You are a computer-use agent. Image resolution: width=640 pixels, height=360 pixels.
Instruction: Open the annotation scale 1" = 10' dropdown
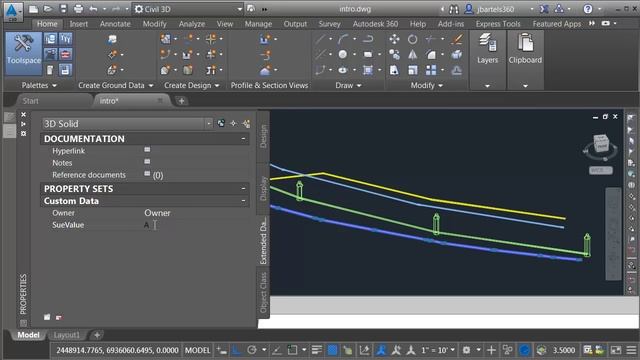pos(438,350)
